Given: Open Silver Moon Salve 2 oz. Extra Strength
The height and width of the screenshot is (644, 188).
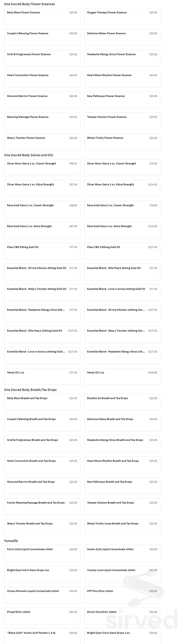Looking at the screenshot, I should [x=122, y=189].
